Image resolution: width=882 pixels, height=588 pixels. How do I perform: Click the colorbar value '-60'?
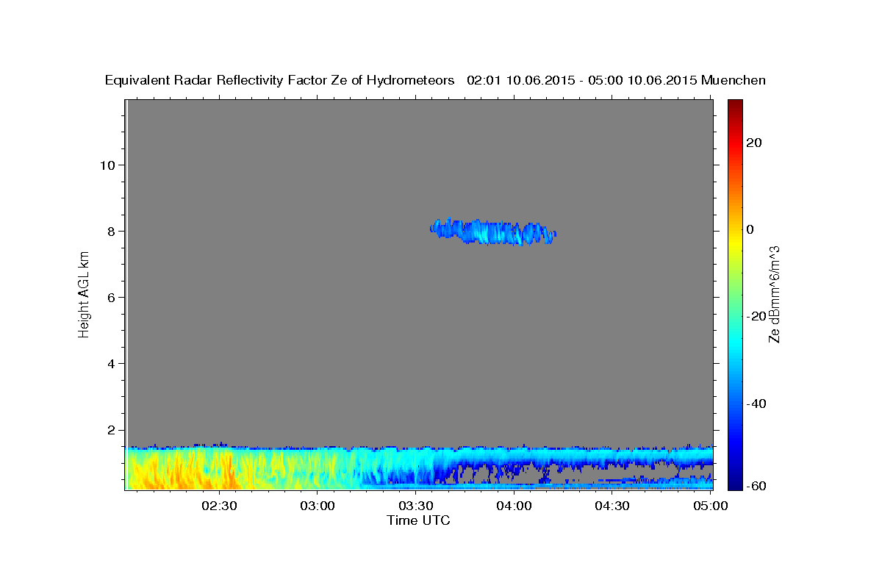pyautogui.click(x=756, y=486)
